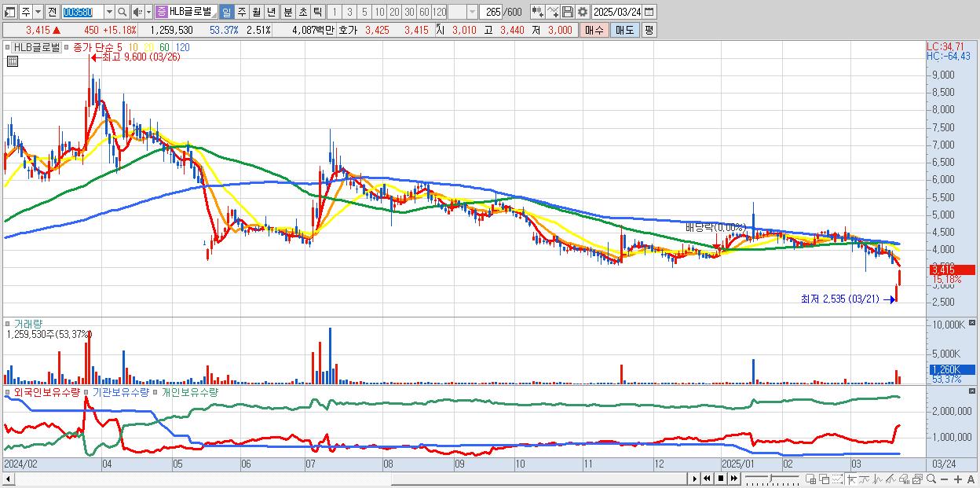This screenshot has height=488, width=980.
Task: Click the search magnifier icon next to stock code
Action: (122, 13)
